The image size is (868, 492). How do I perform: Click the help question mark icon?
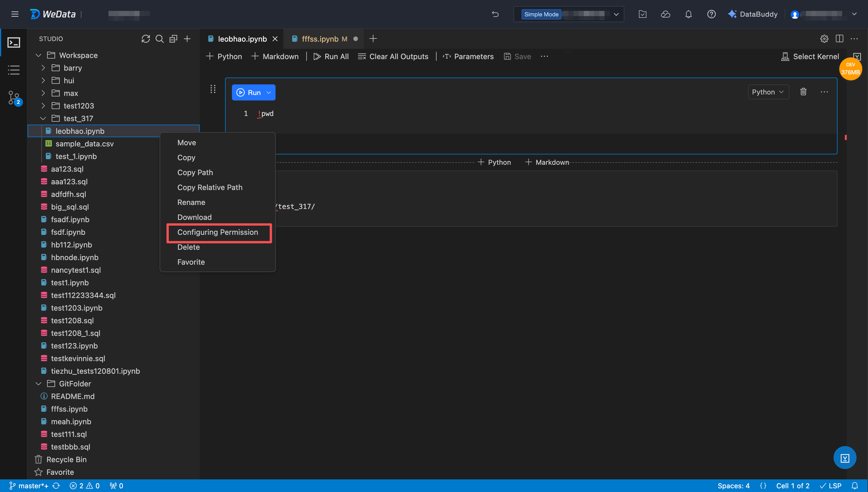pyautogui.click(x=711, y=14)
